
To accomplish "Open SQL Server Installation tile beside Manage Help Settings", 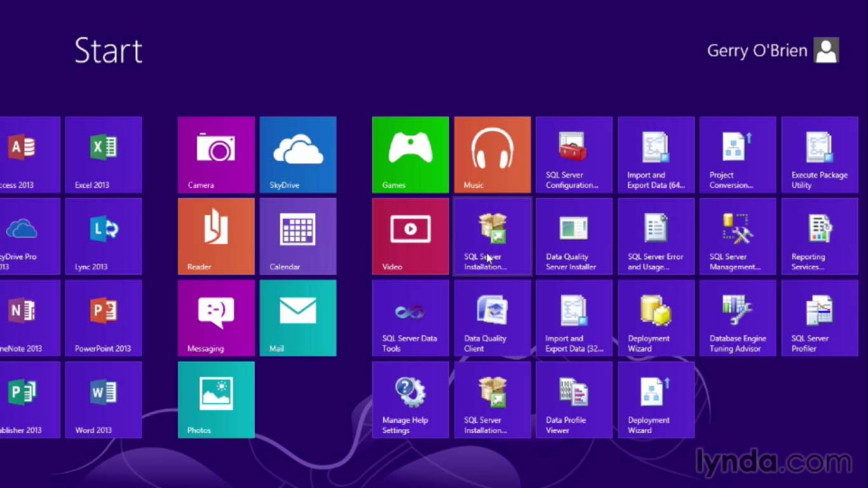I will [492, 400].
